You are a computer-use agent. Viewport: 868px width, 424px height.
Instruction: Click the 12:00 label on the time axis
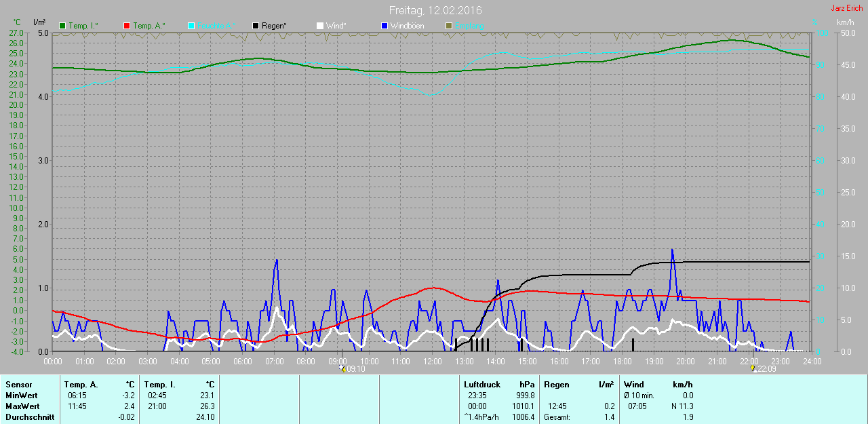(x=432, y=362)
